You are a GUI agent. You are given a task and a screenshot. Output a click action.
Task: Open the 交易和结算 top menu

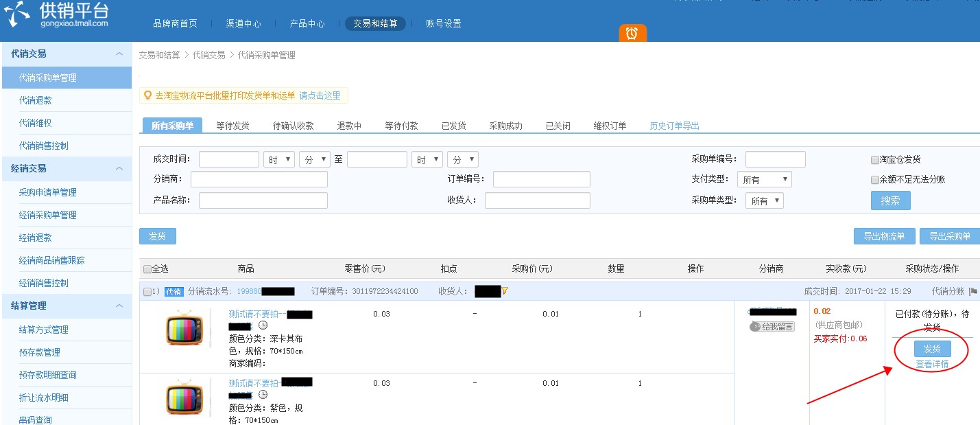click(375, 23)
